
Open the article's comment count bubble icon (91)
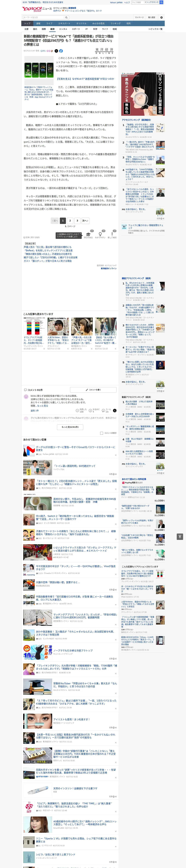[43, 51]
